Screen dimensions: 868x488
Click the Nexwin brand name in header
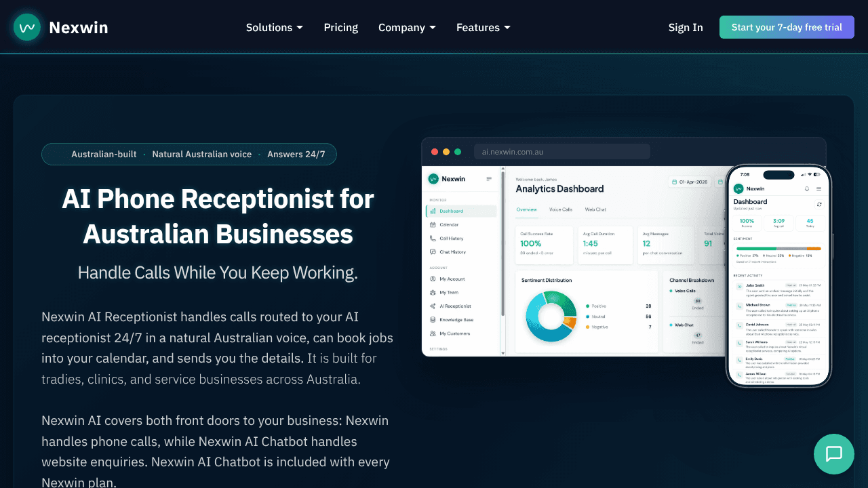79,28
